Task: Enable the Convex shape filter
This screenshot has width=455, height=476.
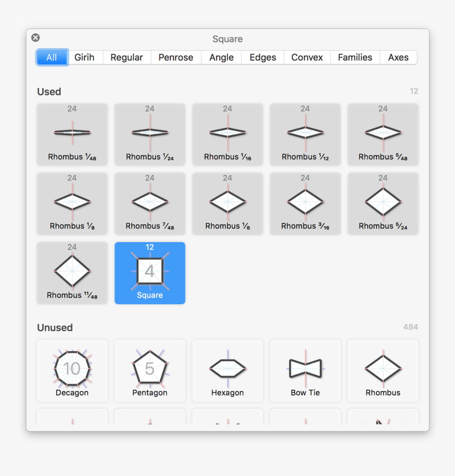Action: (x=306, y=57)
